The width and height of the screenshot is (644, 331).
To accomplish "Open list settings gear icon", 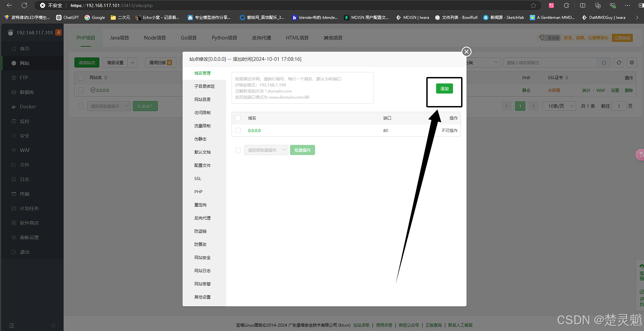I will (x=632, y=62).
